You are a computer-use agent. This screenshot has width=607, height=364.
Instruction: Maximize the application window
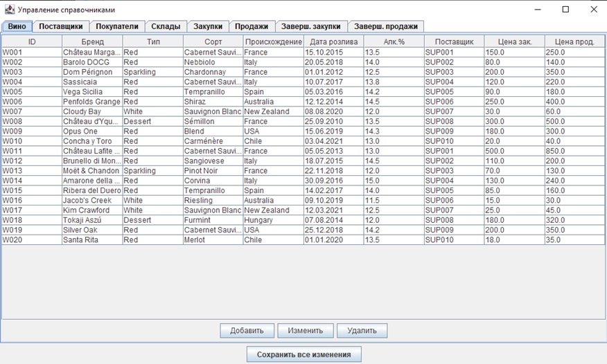tap(565, 10)
